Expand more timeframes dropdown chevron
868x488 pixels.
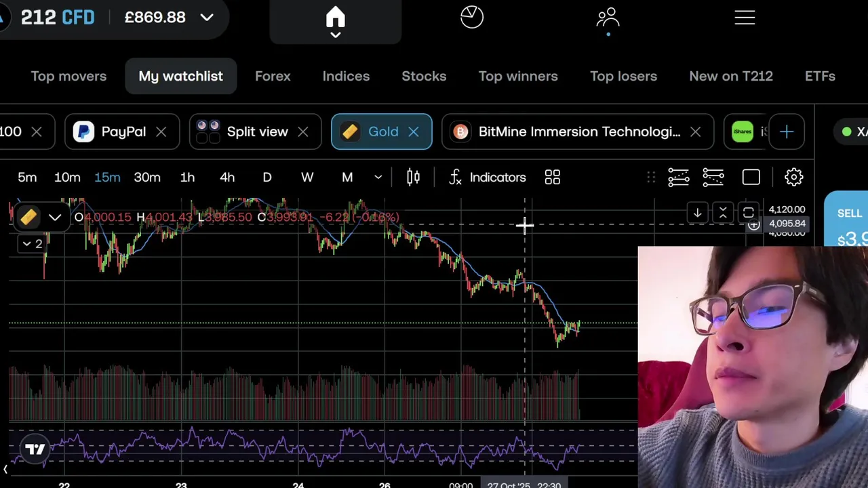pyautogui.click(x=378, y=178)
